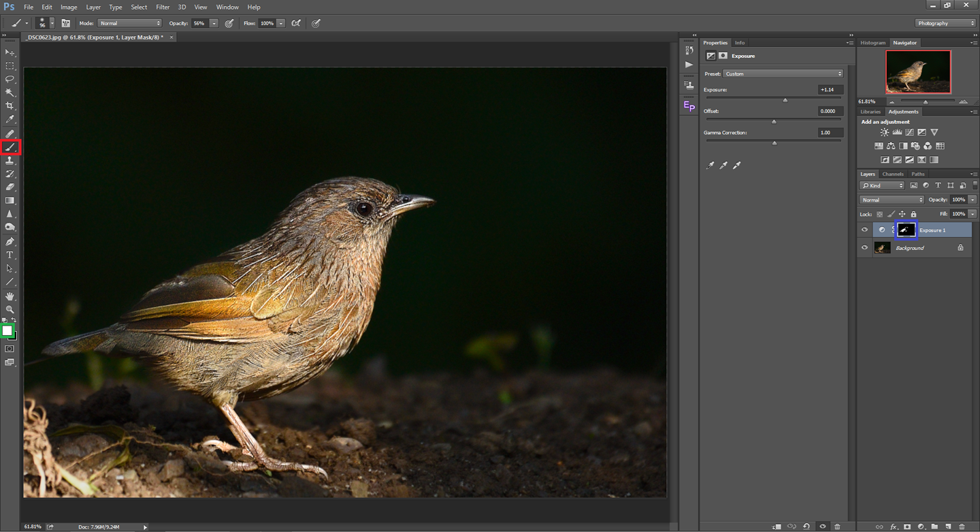The height and width of the screenshot is (532, 980).
Task: Toggle adjustment layer visibility in Properties footer
Action: pos(823,527)
